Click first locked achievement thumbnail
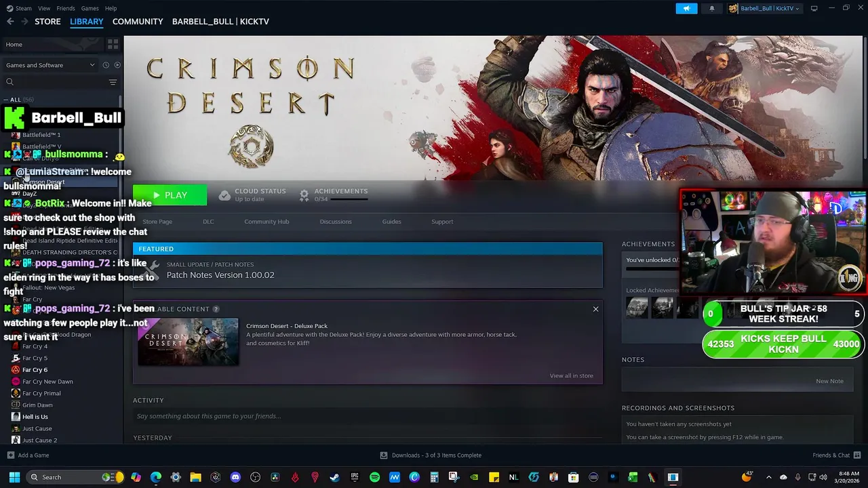This screenshot has height=488, width=868. (x=637, y=308)
